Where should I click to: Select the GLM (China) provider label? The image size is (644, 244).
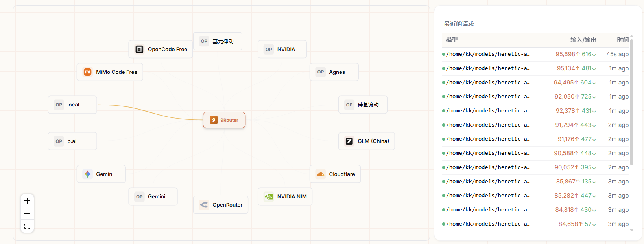[x=373, y=141]
